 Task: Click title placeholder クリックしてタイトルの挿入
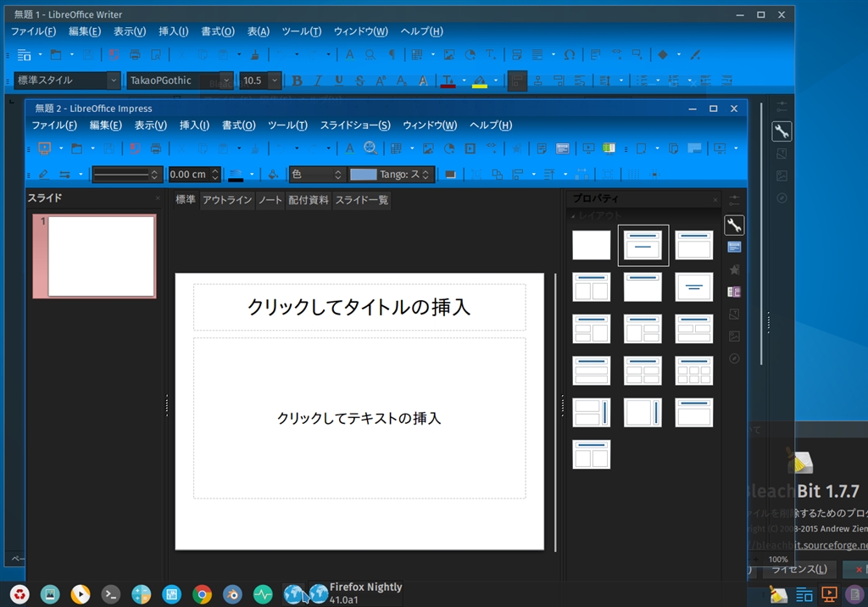359,307
